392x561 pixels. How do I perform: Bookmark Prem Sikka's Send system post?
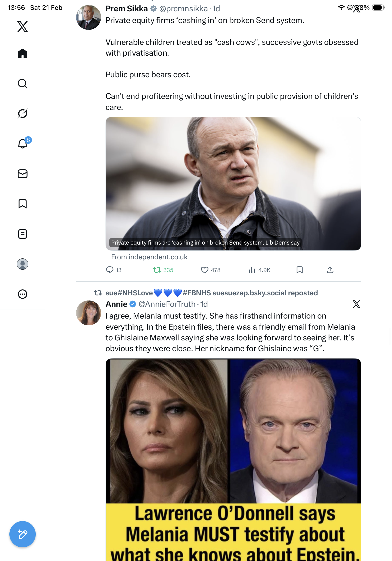click(x=299, y=270)
